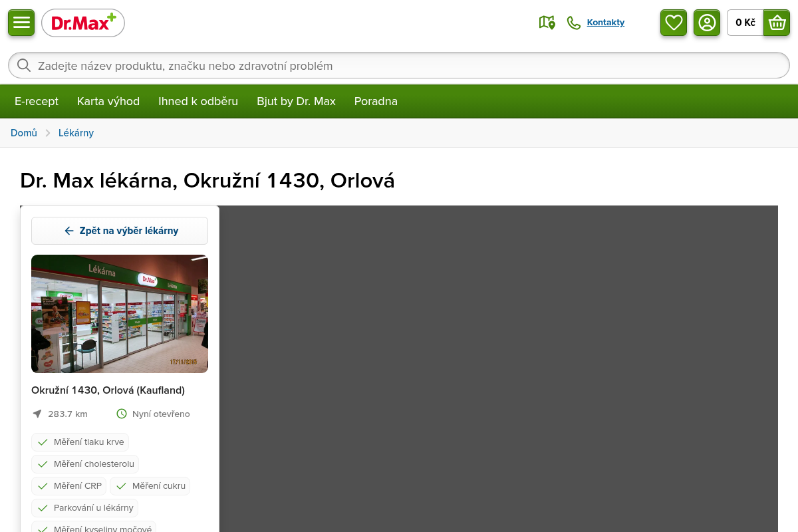Click the clock icon by Nyní otevřeno
798x532 pixels.
tap(122, 414)
